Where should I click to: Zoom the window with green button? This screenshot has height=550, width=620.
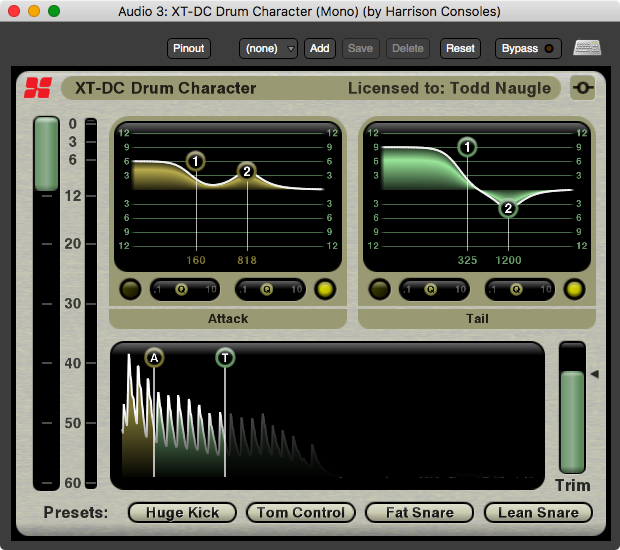click(x=54, y=11)
